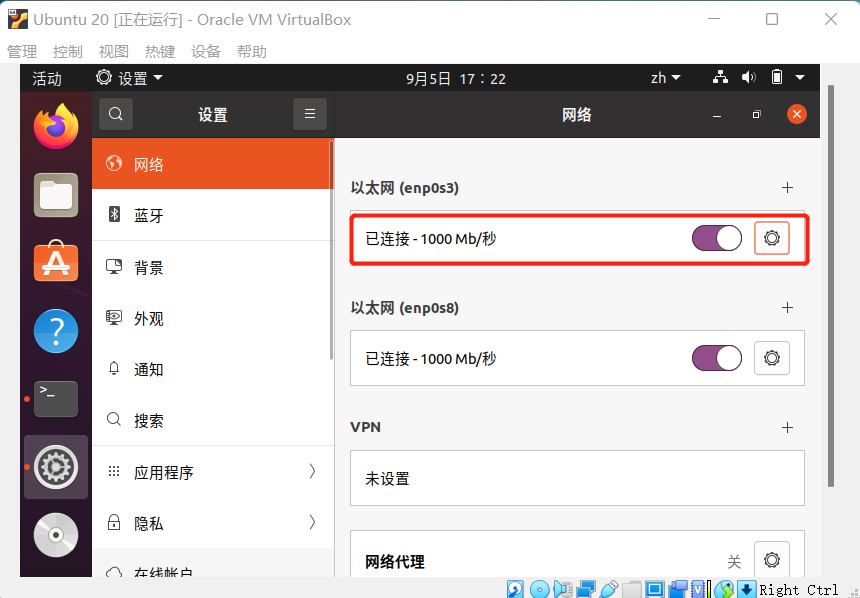Click the VirtualBox hard disk status icon

click(x=515, y=589)
